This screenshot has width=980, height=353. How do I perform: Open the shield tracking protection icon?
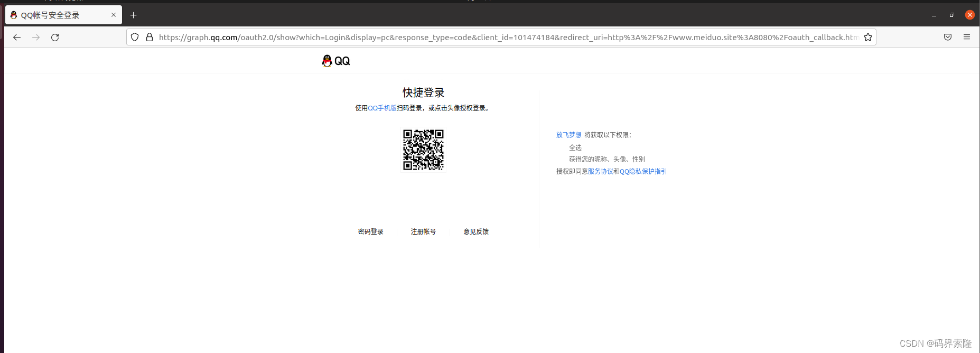[x=135, y=37]
